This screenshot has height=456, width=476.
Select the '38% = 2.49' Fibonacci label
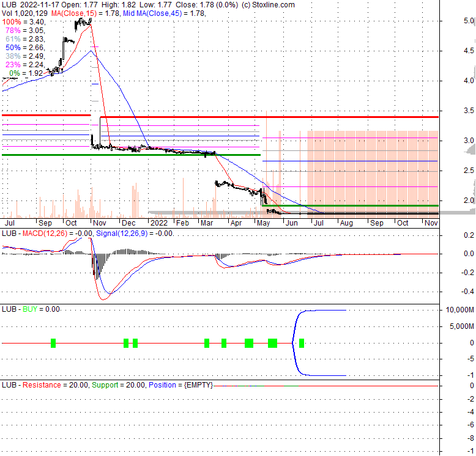coord(25,56)
